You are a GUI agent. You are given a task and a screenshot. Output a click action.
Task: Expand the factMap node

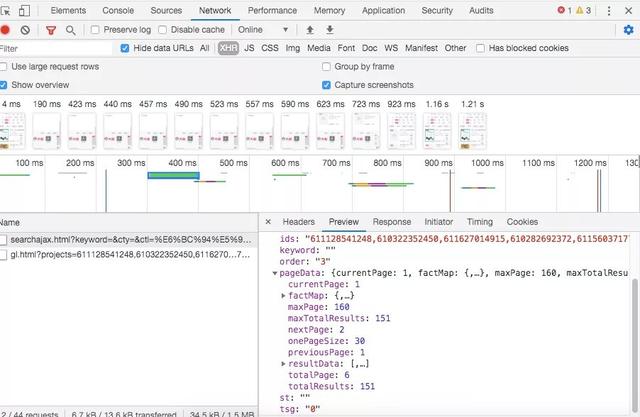tap(283, 295)
